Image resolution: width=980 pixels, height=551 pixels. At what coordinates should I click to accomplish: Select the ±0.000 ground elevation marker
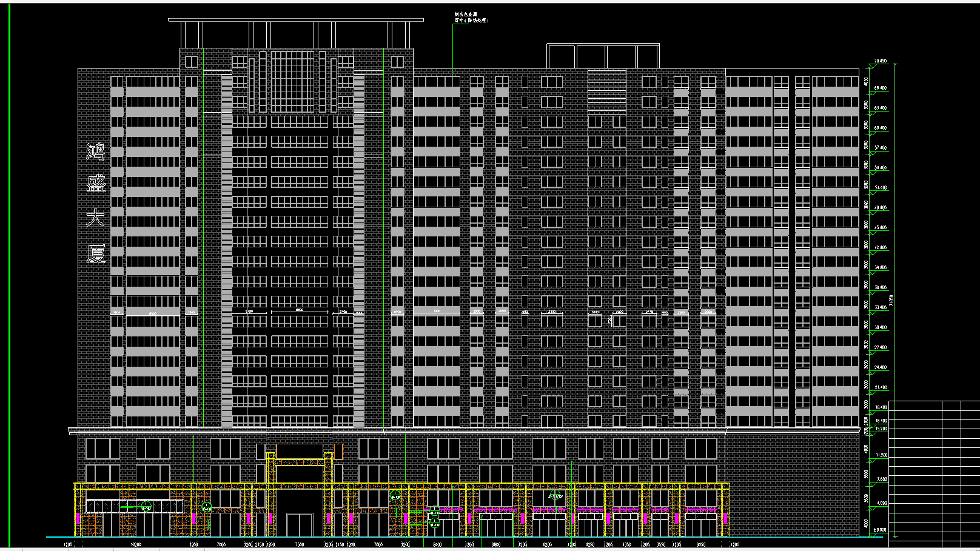[879, 530]
